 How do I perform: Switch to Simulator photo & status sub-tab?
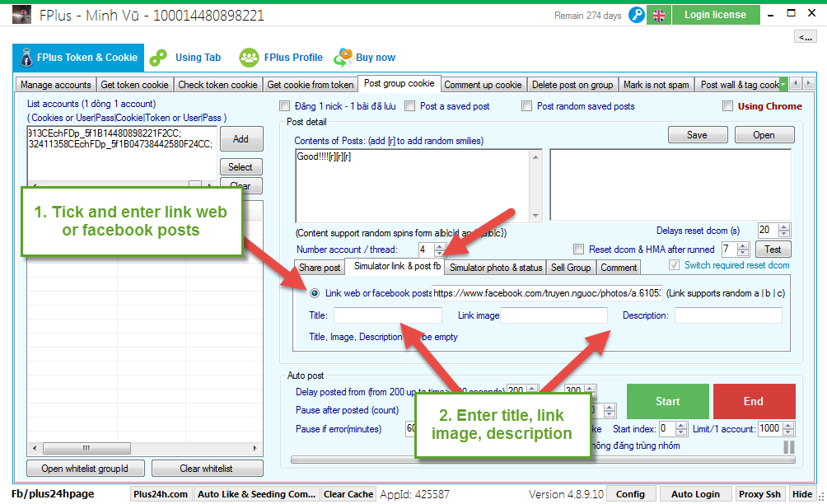tap(496, 268)
